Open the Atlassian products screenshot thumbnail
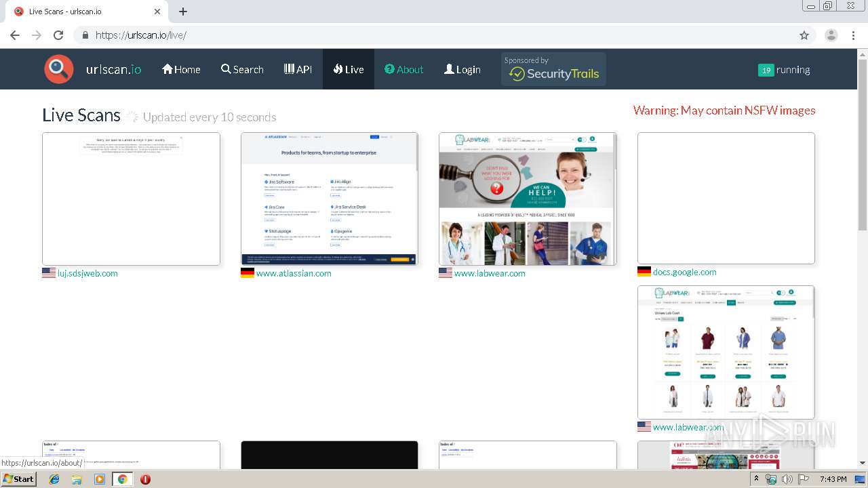868x488 pixels. tap(329, 199)
